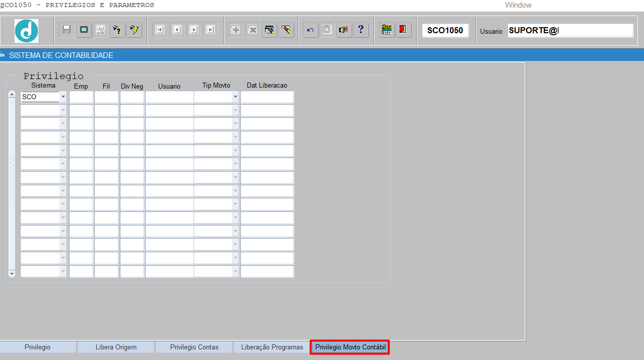Click the round 'd' logo
The height and width of the screenshot is (360, 644).
26,30
